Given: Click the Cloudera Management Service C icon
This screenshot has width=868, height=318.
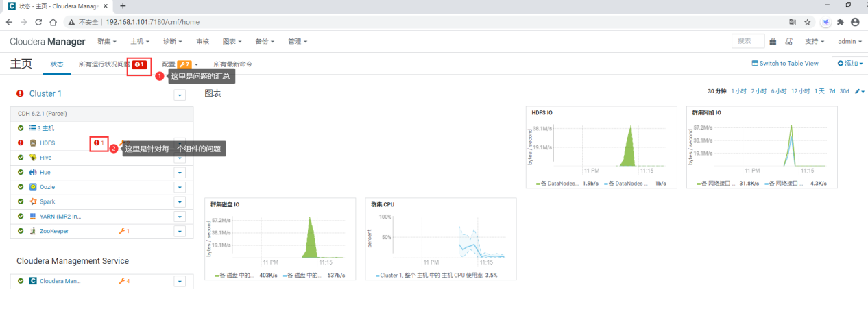Looking at the screenshot, I should tap(33, 281).
